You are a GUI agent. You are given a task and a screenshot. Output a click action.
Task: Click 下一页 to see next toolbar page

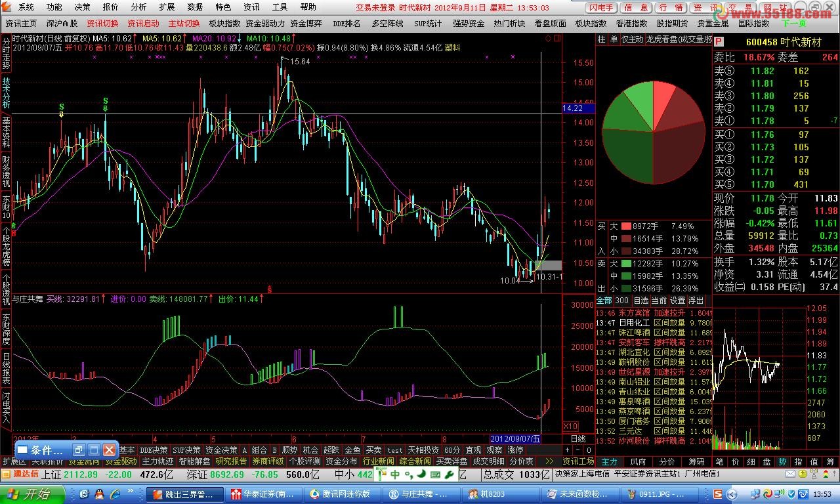pos(793,23)
